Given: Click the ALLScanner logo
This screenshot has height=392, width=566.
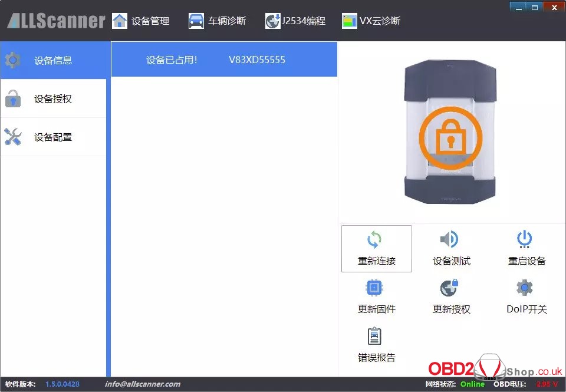Looking at the screenshot, I should pyautogui.click(x=56, y=21).
